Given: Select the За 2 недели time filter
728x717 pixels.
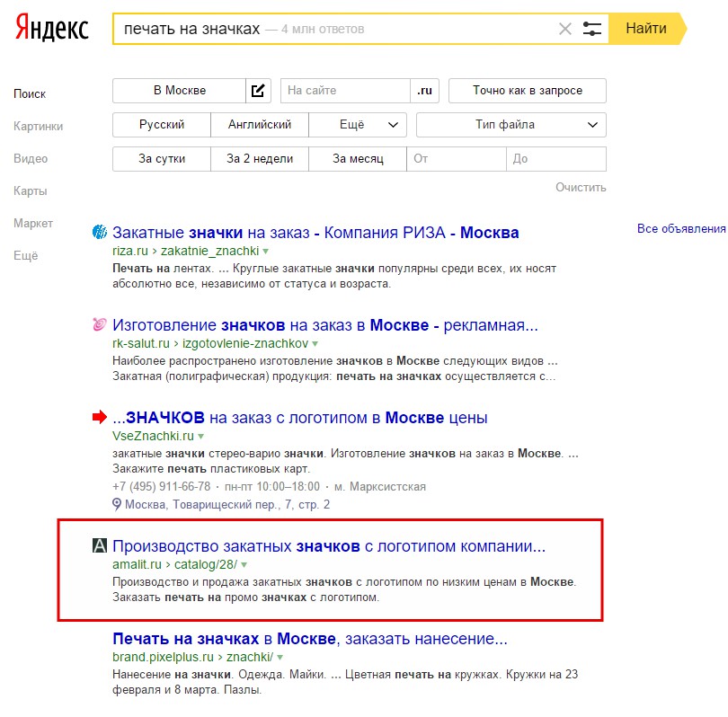Looking at the screenshot, I should [x=260, y=159].
